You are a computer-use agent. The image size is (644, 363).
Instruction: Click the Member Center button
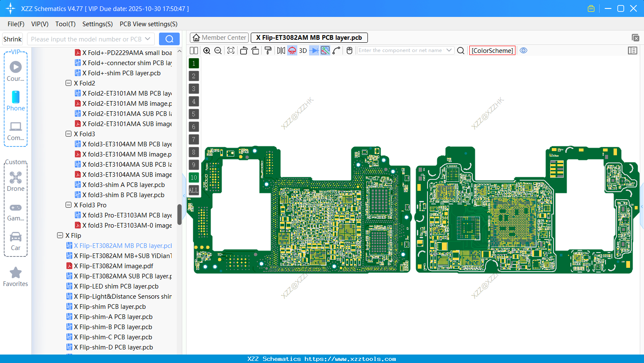[219, 37]
